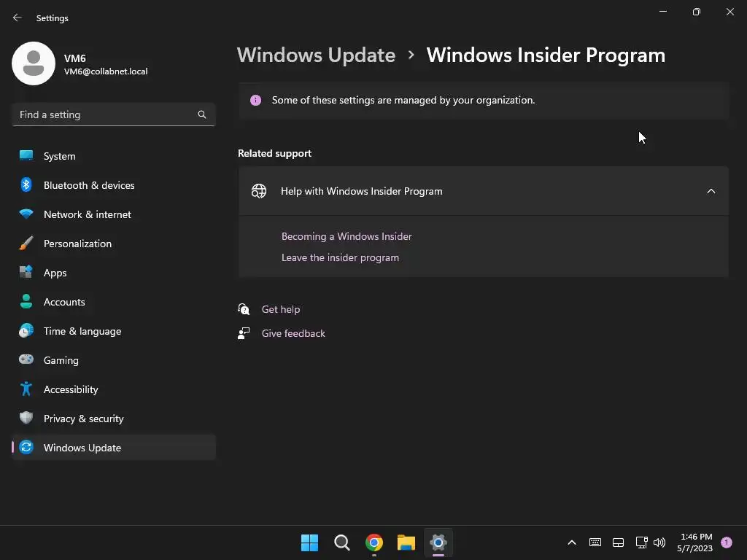Click the breadcrumb chevron separator
The width and height of the screenshot is (747, 560).
click(411, 55)
